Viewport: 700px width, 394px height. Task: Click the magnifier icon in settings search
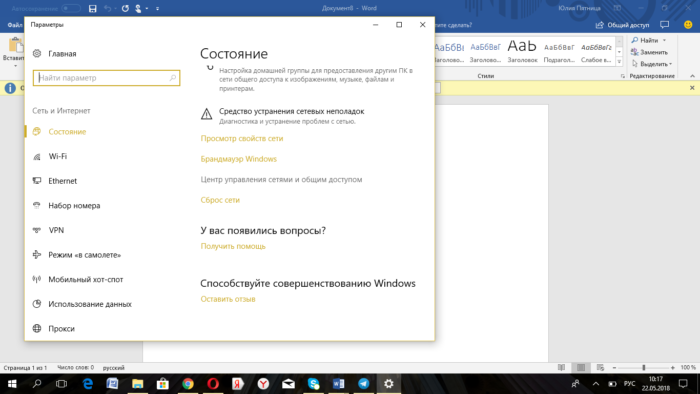point(173,78)
